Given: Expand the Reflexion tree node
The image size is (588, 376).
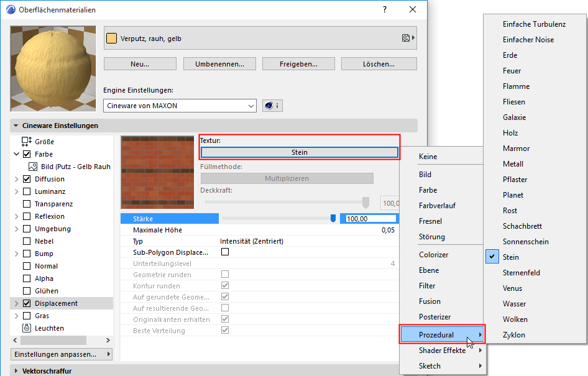Looking at the screenshot, I should pyautogui.click(x=17, y=216).
